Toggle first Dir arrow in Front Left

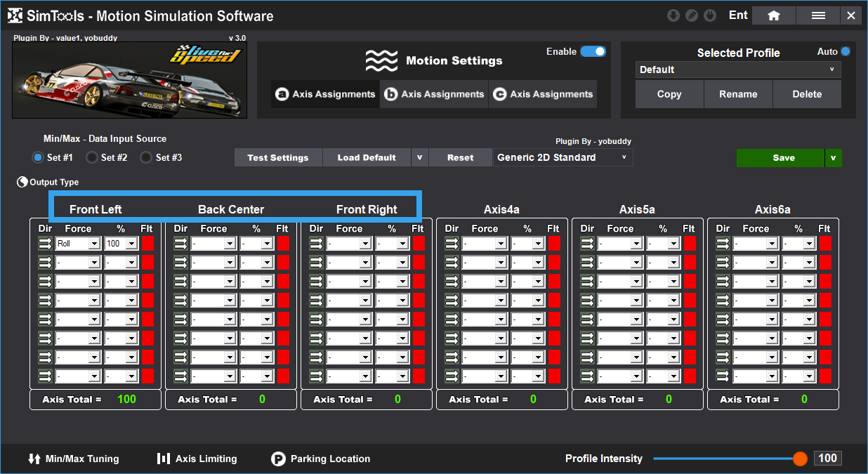pyautogui.click(x=45, y=244)
